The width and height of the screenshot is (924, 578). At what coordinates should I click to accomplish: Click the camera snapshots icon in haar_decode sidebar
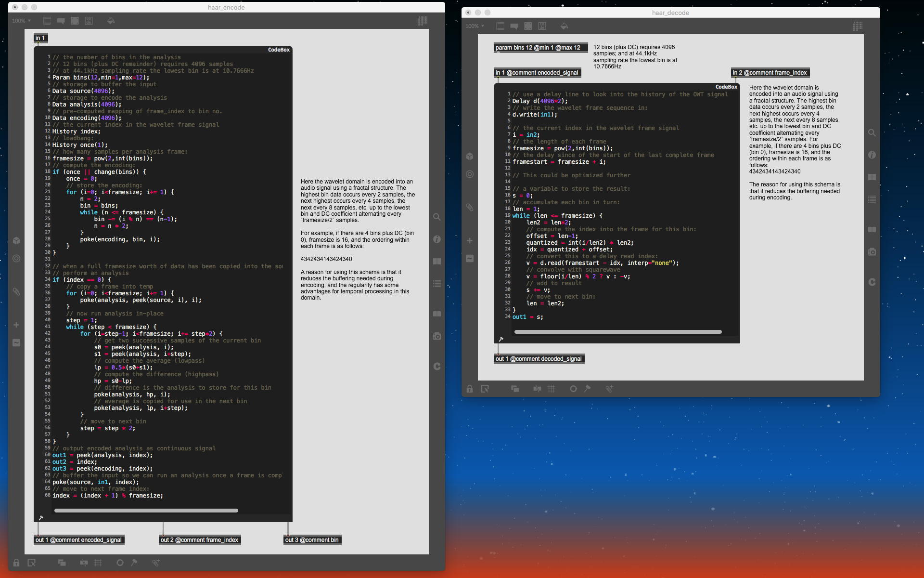872,252
